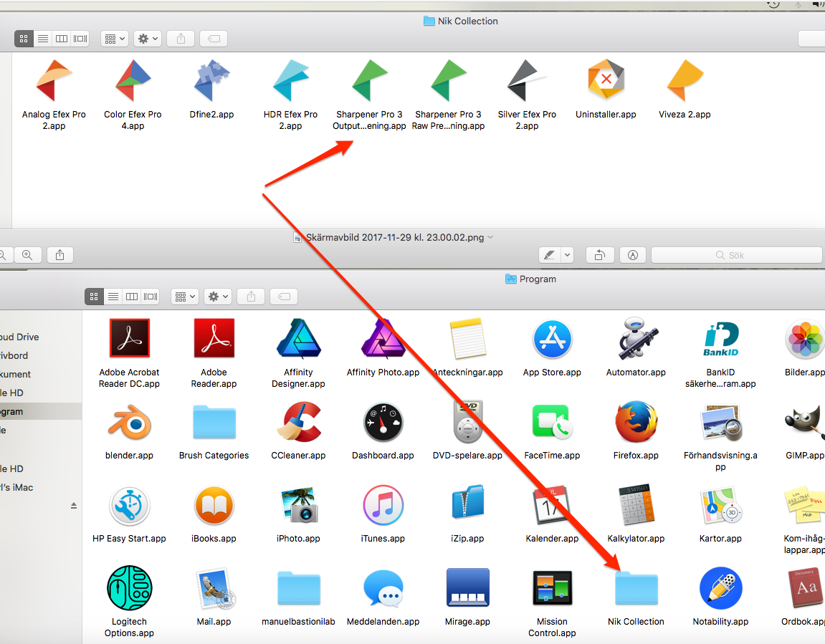The height and width of the screenshot is (644, 825).
Task: Select the blender.app icon
Action: pos(130,422)
